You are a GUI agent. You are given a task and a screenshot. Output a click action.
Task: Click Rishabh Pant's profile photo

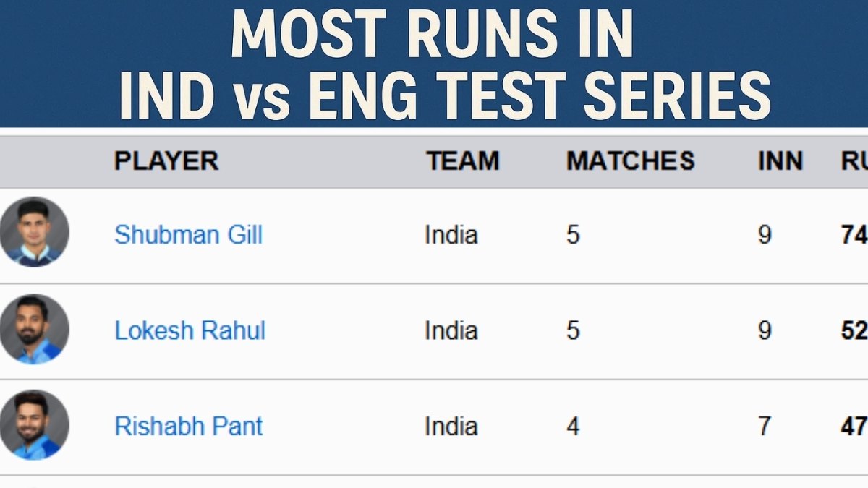[x=34, y=425]
